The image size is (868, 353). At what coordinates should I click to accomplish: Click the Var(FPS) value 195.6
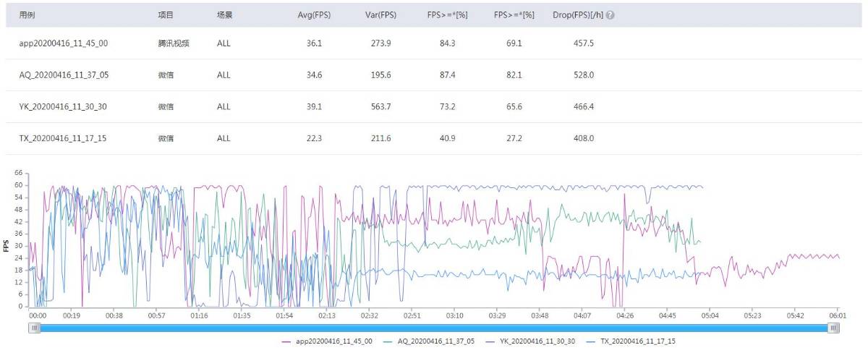[380, 75]
